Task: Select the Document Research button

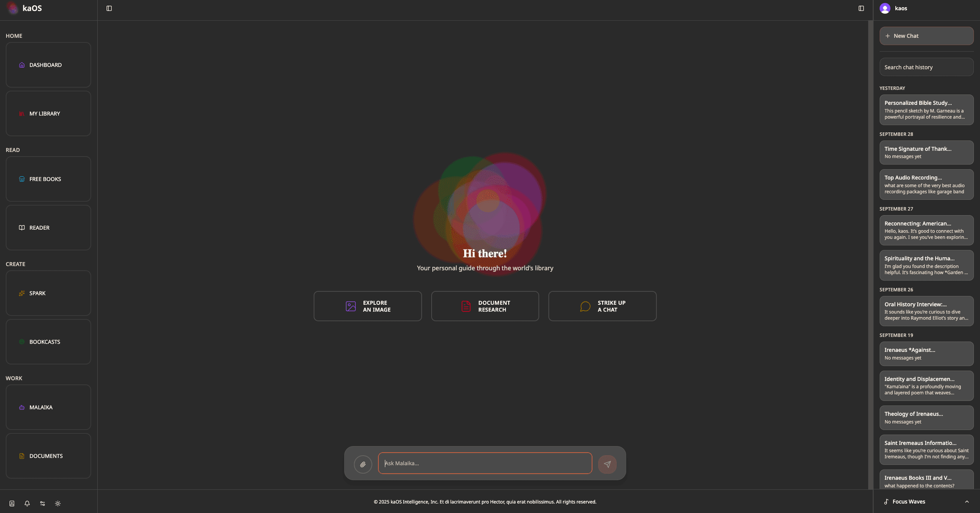Action: (485, 306)
